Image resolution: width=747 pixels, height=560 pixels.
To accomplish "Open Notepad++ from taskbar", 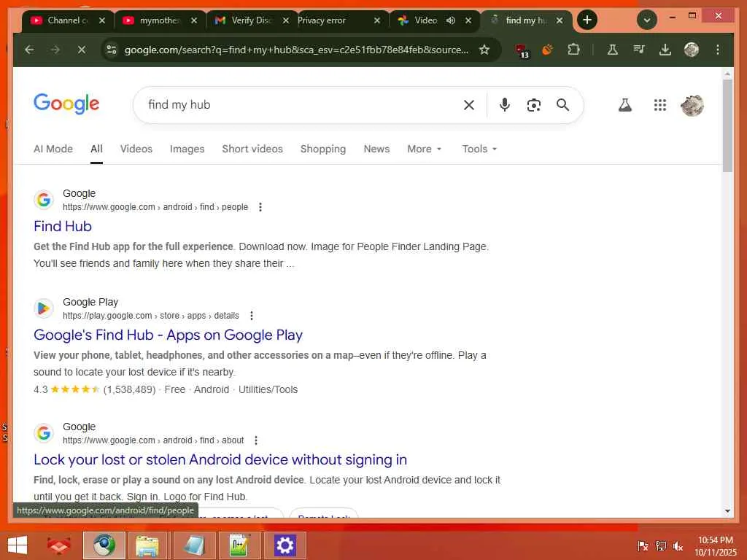I will (239, 545).
